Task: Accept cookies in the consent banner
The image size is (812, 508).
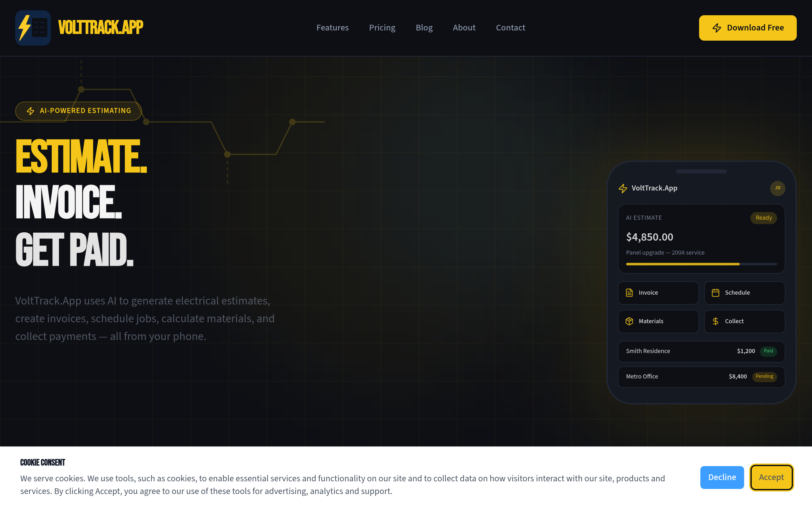Action: tap(771, 478)
